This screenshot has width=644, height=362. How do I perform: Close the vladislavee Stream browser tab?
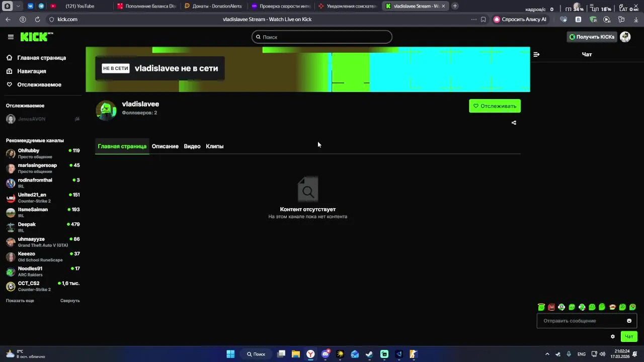tap(443, 6)
